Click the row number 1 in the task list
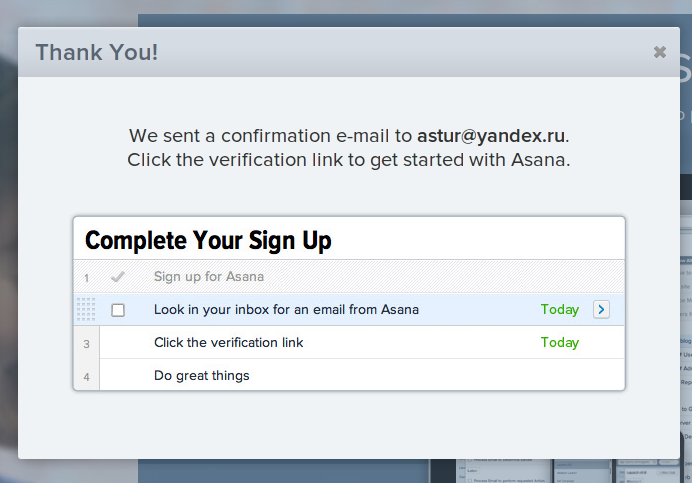Screen dimensions: 692x483 pyautogui.click(x=87, y=278)
